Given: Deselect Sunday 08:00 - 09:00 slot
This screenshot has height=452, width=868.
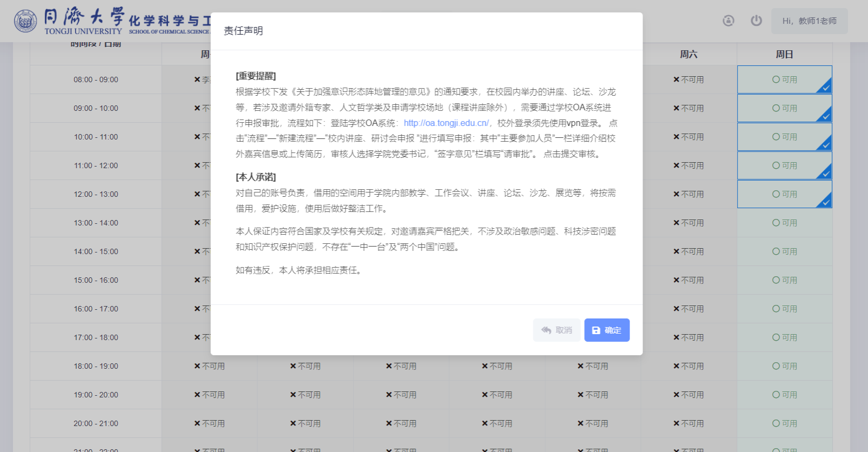Looking at the screenshot, I should (784, 79).
